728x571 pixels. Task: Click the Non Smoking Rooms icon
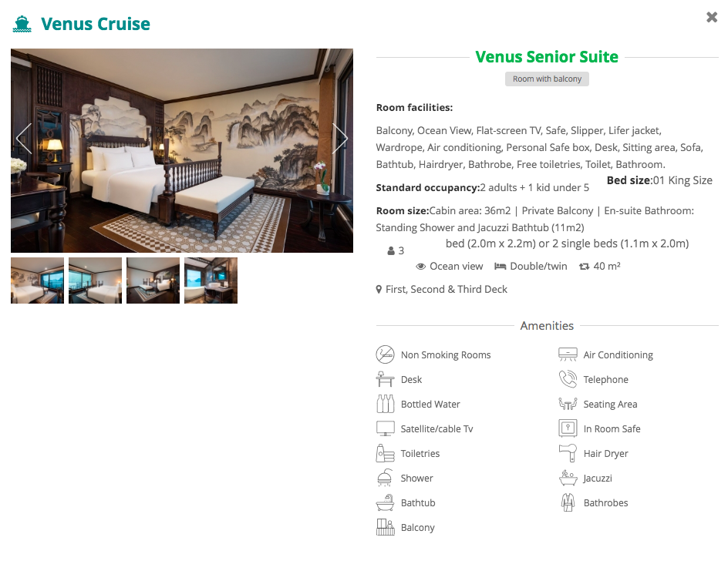point(385,354)
